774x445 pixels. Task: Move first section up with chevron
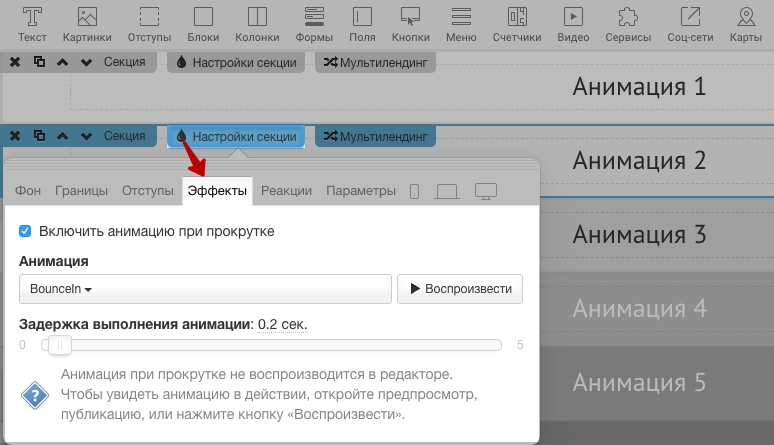pyautogui.click(x=62, y=62)
